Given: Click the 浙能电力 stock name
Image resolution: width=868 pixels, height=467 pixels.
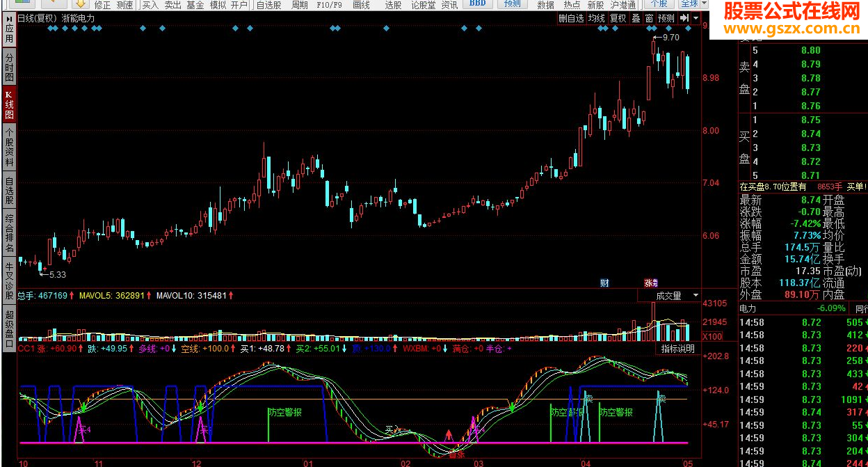Looking at the screenshot, I should (x=79, y=19).
